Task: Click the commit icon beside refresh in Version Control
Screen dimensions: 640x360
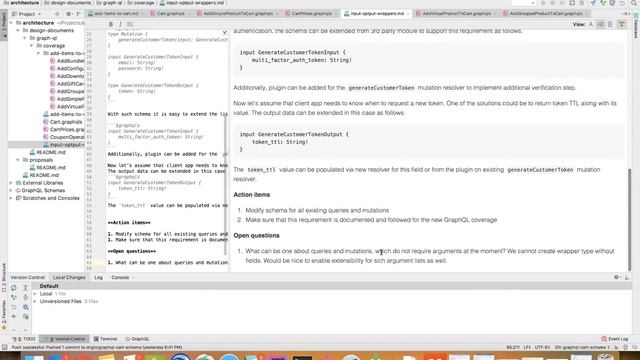Action: pos(25,288)
